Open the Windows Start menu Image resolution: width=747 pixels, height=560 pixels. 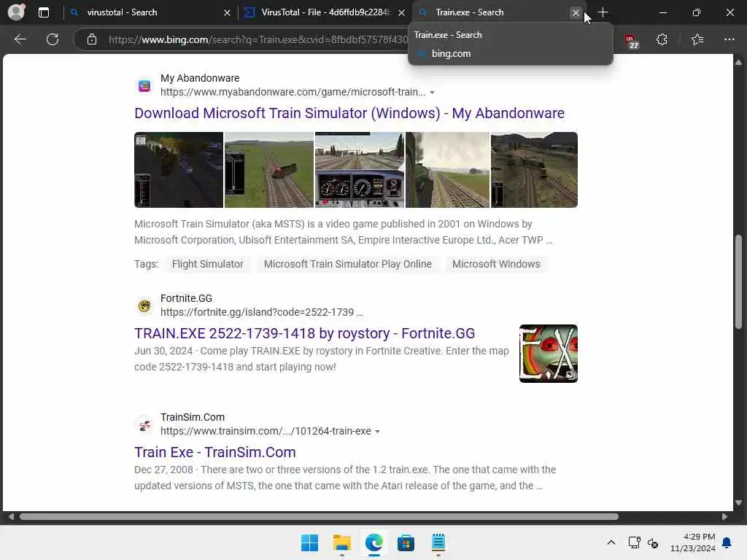(309, 542)
